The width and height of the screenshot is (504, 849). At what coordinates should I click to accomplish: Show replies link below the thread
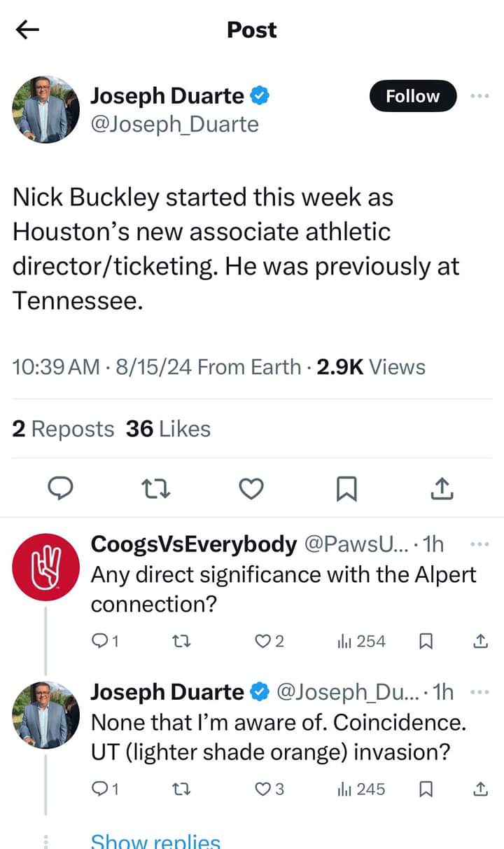pos(155,841)
